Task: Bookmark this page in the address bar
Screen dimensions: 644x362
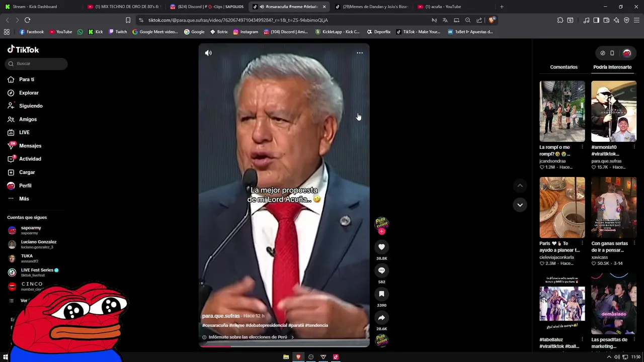Action: pyautogui.click(x=128, y=20)
